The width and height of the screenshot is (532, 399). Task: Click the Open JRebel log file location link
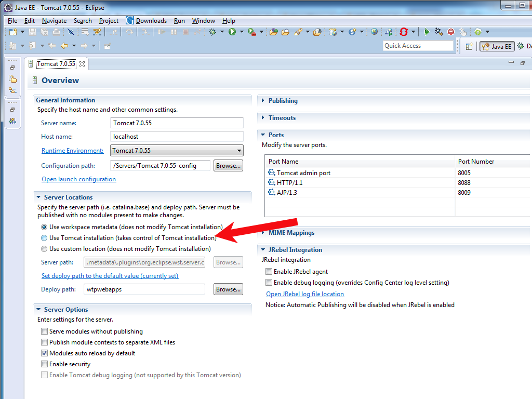point(304,294)
